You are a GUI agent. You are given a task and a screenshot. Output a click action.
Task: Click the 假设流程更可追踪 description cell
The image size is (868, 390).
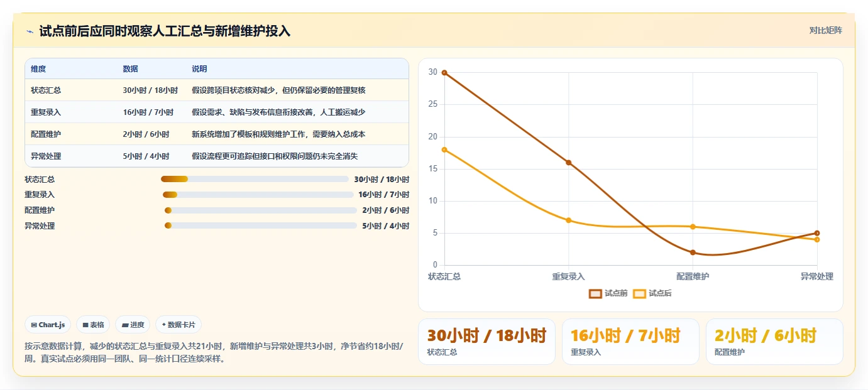[x=275, y=156]
